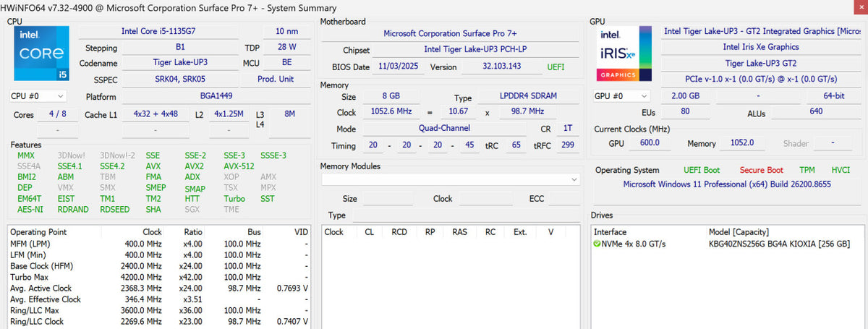Click the EUs 80 value
The image size is (868, 329).
[685, 112]
